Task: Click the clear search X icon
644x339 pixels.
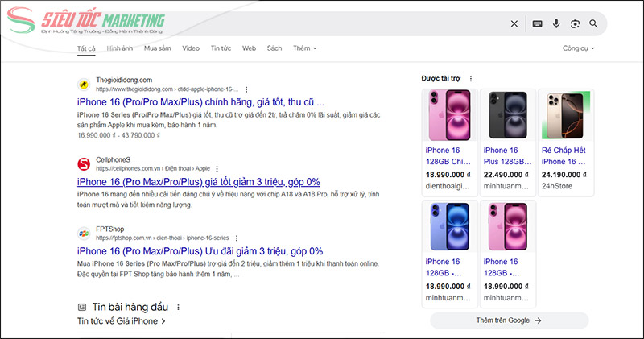Action: [514, 24]
